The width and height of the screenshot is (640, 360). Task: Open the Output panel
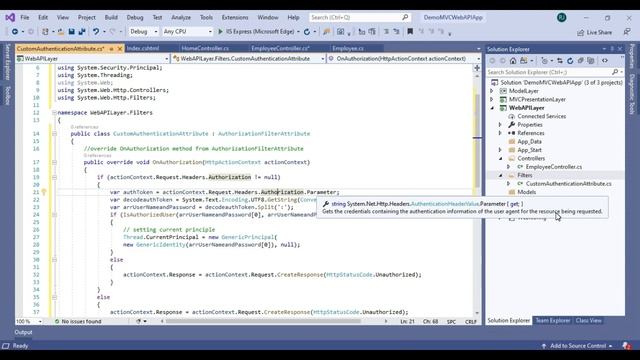pos(23,332)
